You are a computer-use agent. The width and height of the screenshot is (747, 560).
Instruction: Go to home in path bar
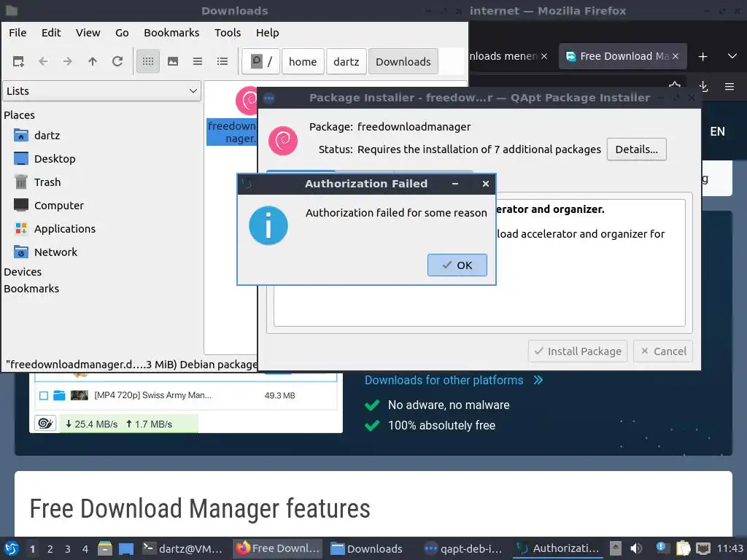(303, 61)
